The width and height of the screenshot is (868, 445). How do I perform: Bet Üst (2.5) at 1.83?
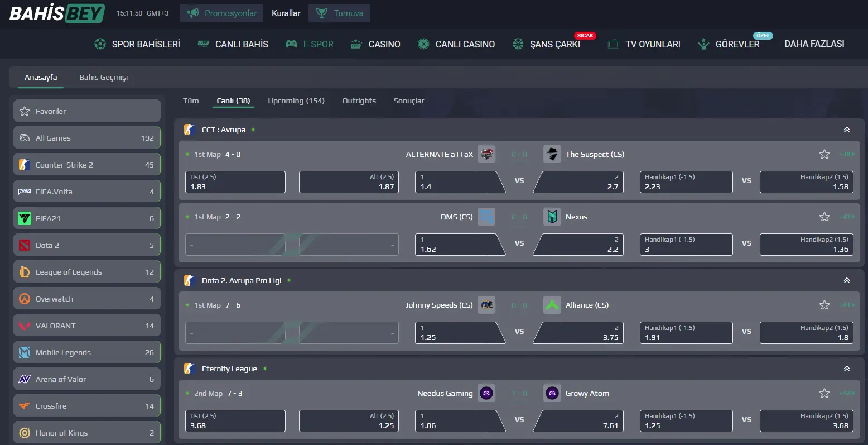[235, 182]
